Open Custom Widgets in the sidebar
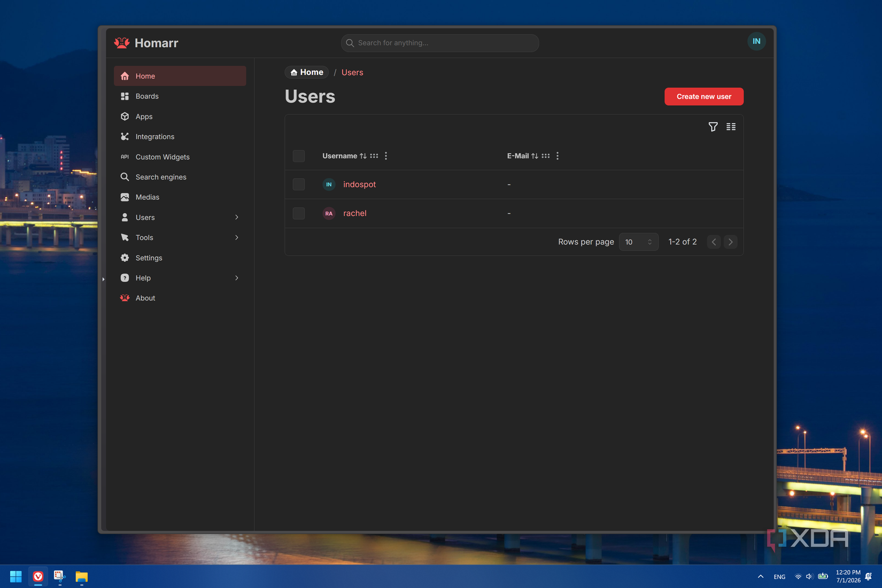 click(x=180, y=157)
